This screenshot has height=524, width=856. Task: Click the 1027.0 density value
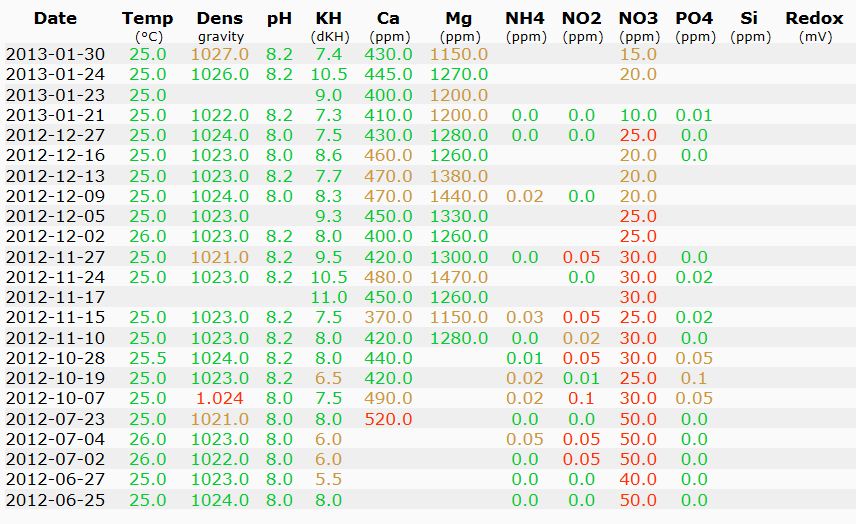point(221,54)
